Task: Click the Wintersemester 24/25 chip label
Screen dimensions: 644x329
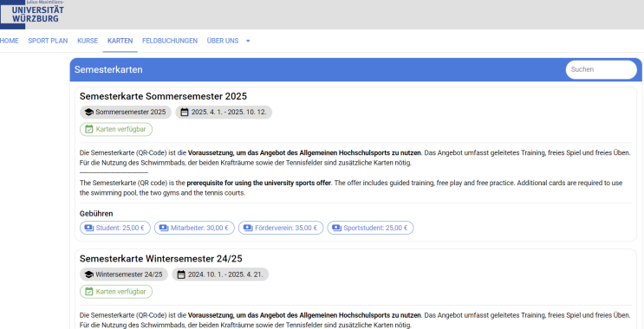Action: [x=129, y=274]
